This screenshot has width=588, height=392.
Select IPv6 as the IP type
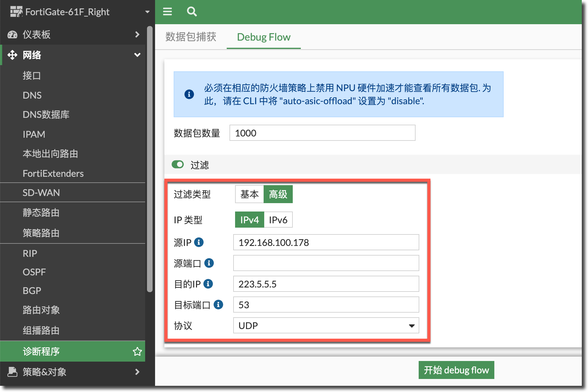click(278, 220)
